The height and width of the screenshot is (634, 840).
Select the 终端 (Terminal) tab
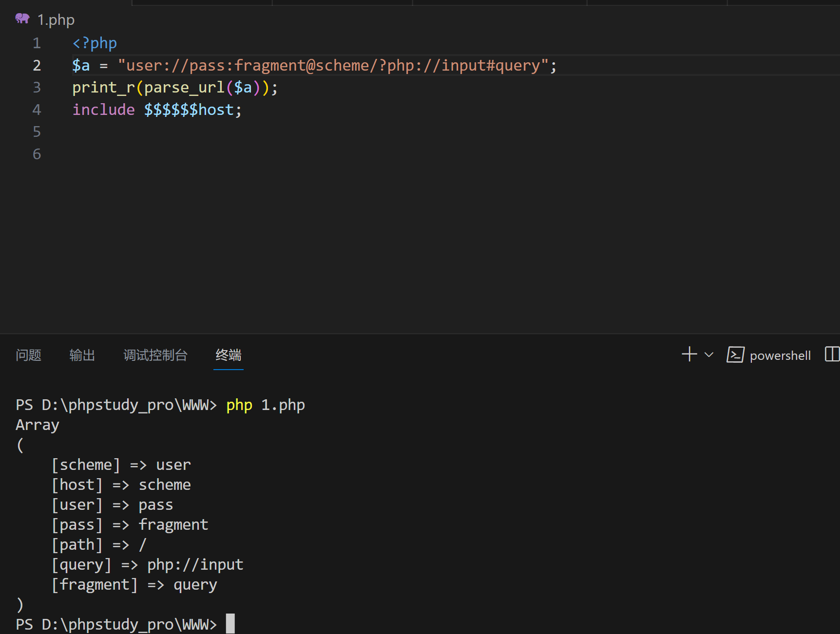pyautogui.click(x=229, y=355)
